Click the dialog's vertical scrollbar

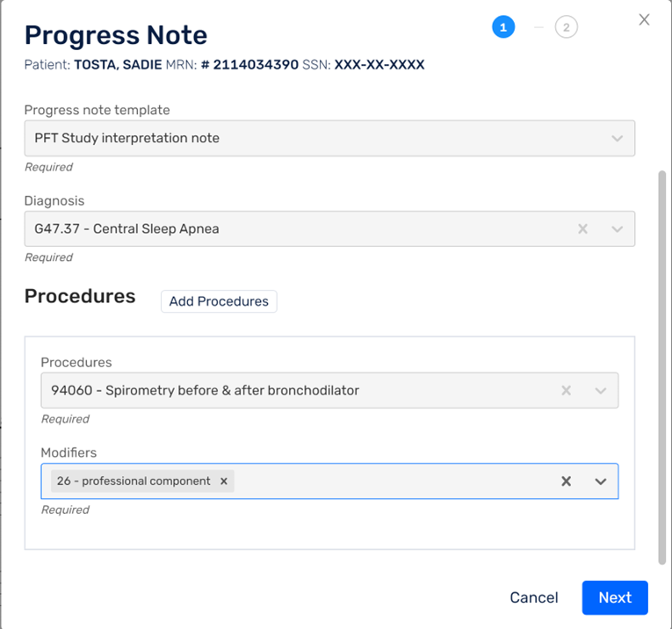coord(661,367)
